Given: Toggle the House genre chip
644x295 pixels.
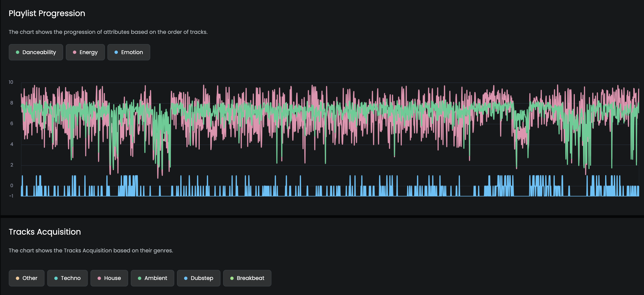Looking at the screenshot, I should click(109, 278).
